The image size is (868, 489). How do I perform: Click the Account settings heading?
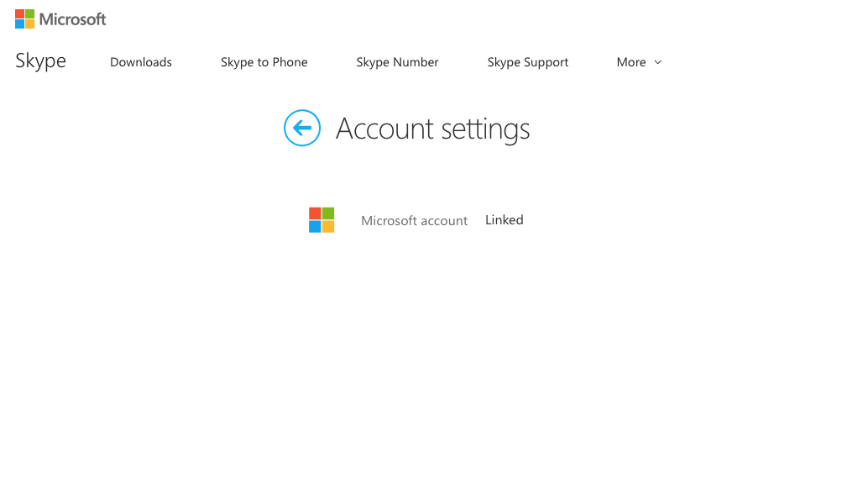(433, 129)
